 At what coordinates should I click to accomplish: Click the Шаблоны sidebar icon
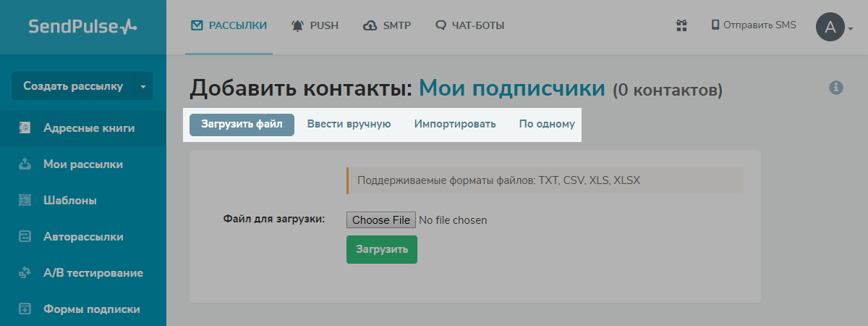point(25,201)
